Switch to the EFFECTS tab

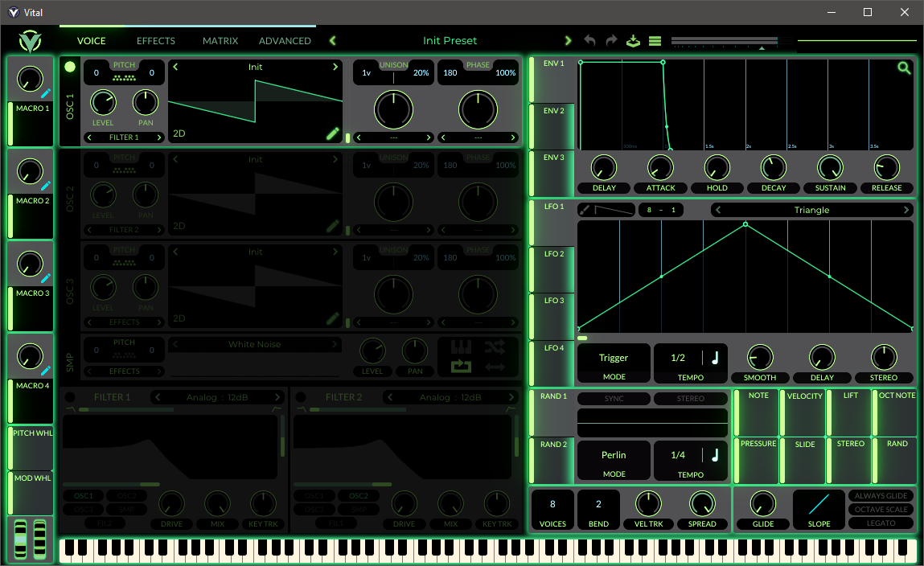point(156,41)
